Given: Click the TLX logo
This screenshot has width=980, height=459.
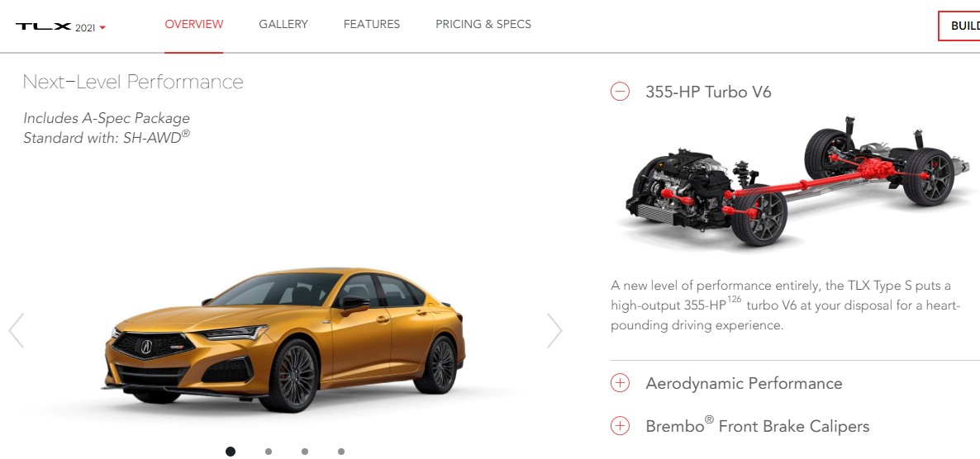Looking at the screenshot, I should pos(44,27).
